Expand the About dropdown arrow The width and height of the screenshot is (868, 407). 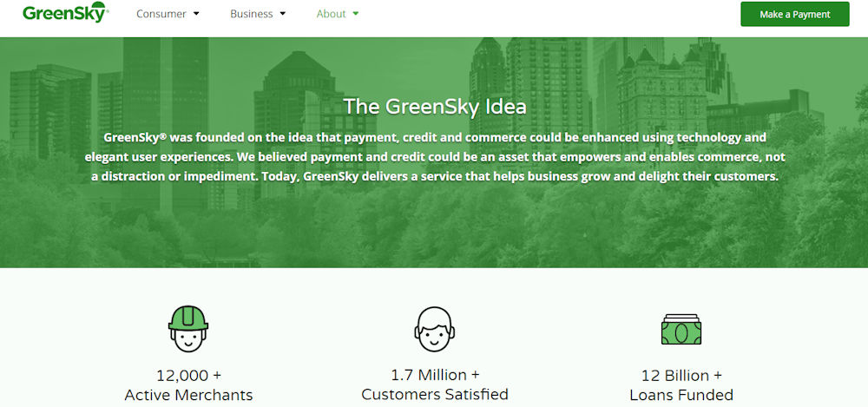click(x=355, y=14)
